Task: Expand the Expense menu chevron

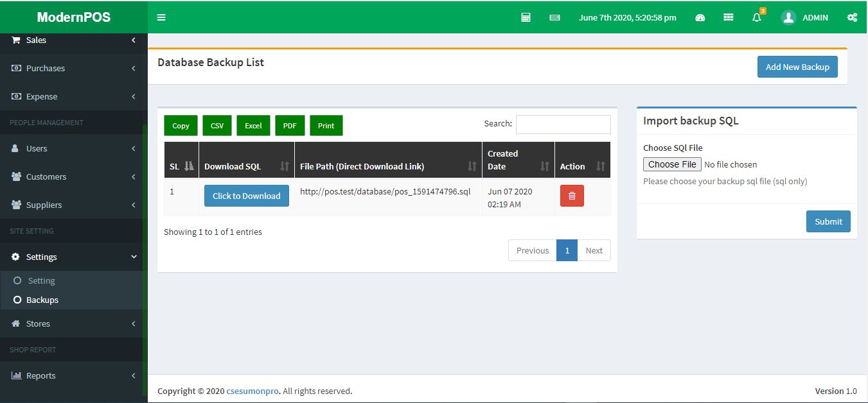Action: [x=134, y=96]
